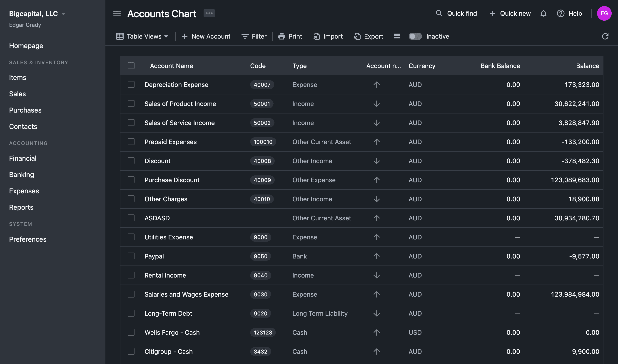Tick the select-all checkbox in the table header
This screenshot has height=364, width=618.
[131, 66]
